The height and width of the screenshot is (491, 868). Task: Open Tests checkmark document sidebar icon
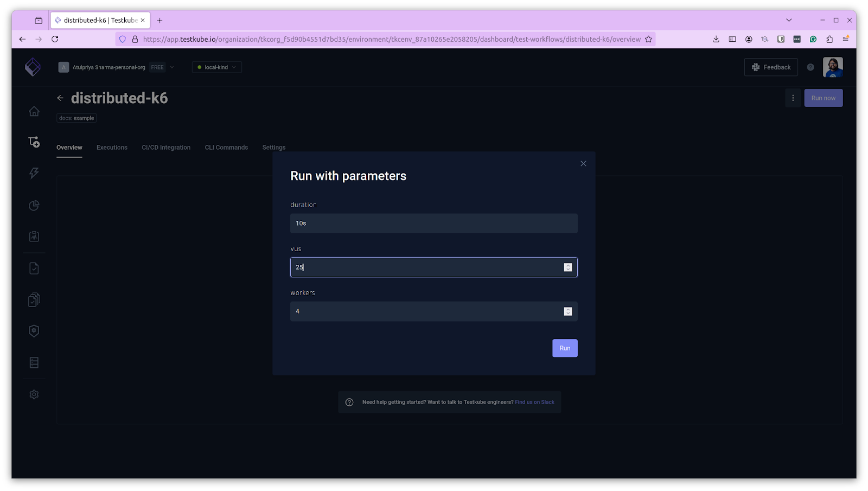[x=34, y=268]
